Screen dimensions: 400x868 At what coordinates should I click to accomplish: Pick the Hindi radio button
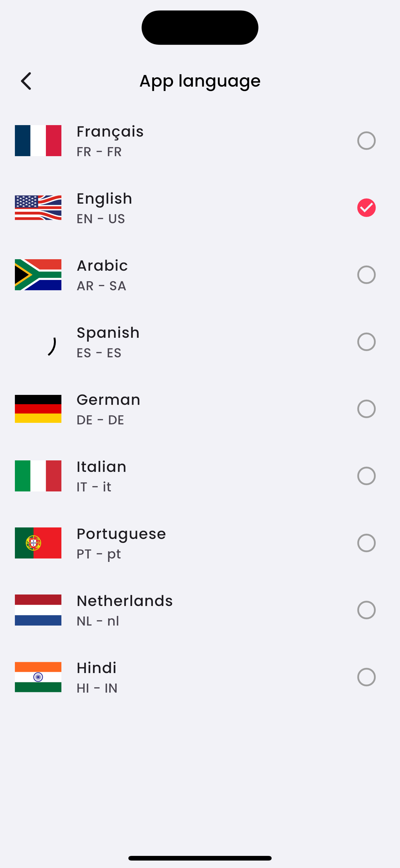click(x=366, y=677)
